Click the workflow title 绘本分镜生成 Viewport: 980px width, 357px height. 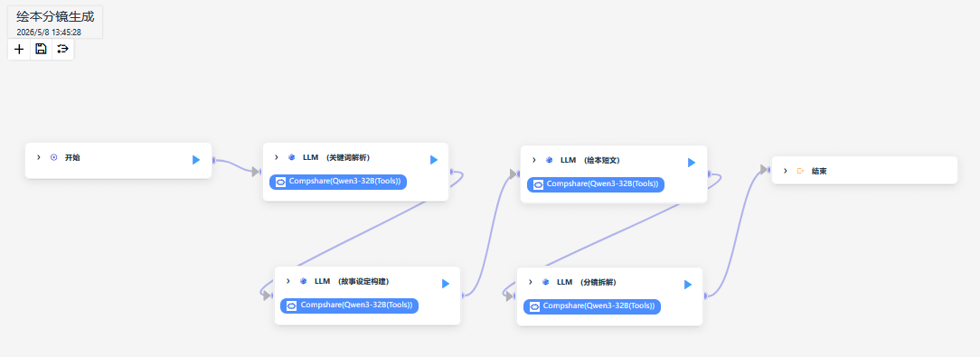click(55, 17)
